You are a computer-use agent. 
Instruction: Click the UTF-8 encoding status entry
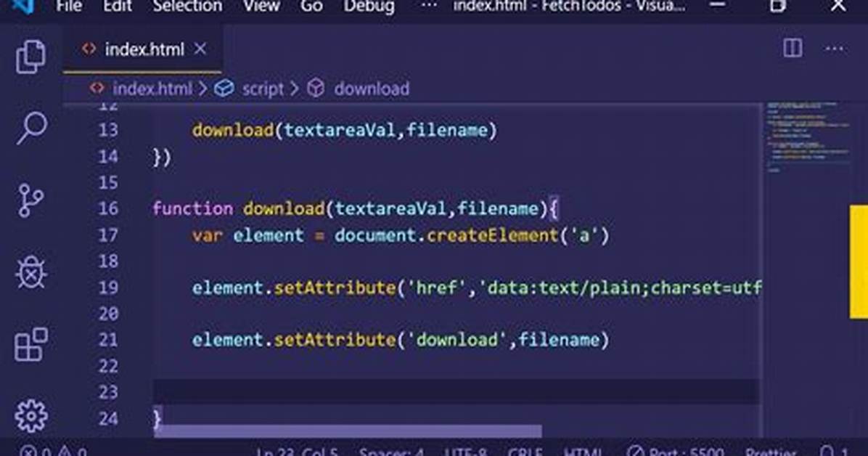coord(465,452)
